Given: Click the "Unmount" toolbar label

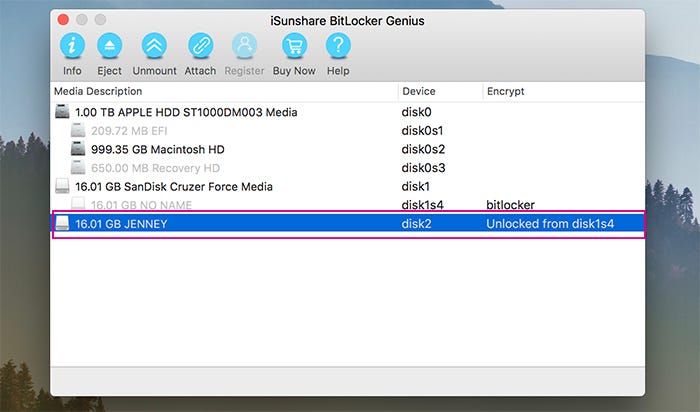Looking at the screenshot, I should (x=154, y=71).
